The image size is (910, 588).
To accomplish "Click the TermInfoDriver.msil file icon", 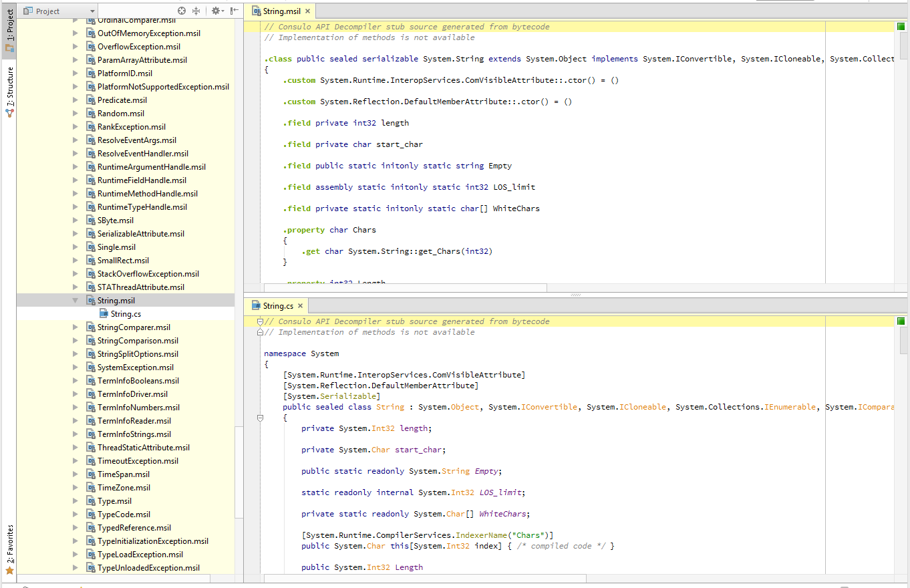I will pyautogui.click(x=92, y=394).
